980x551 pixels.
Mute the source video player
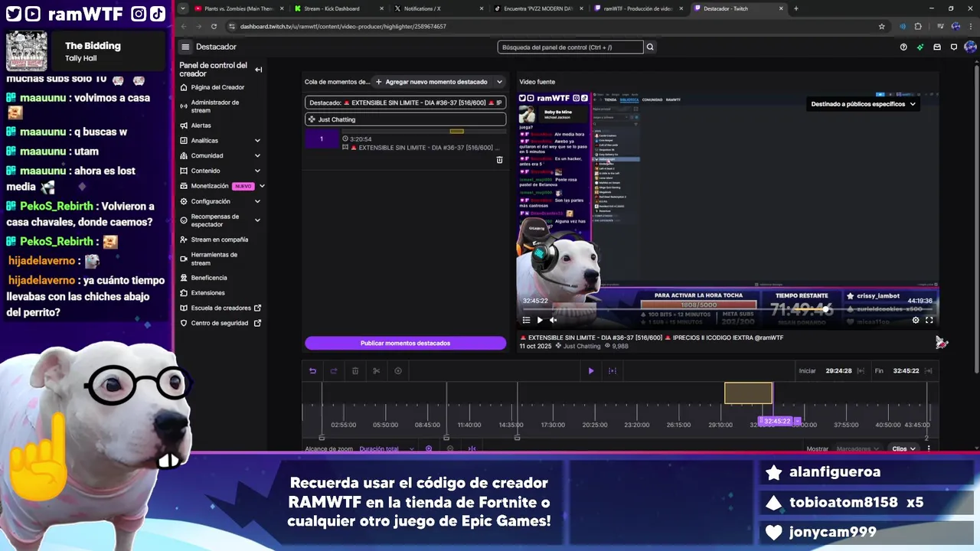coord(554,321)
